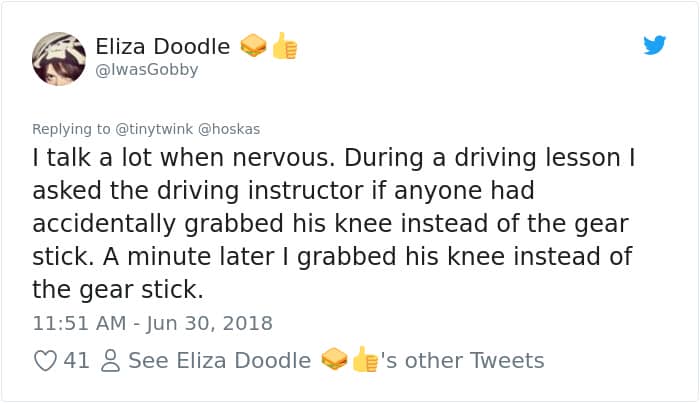700x403 pixels.
Task: Open the Eliza Doodle display name
Action: click(x=163, y=46)
